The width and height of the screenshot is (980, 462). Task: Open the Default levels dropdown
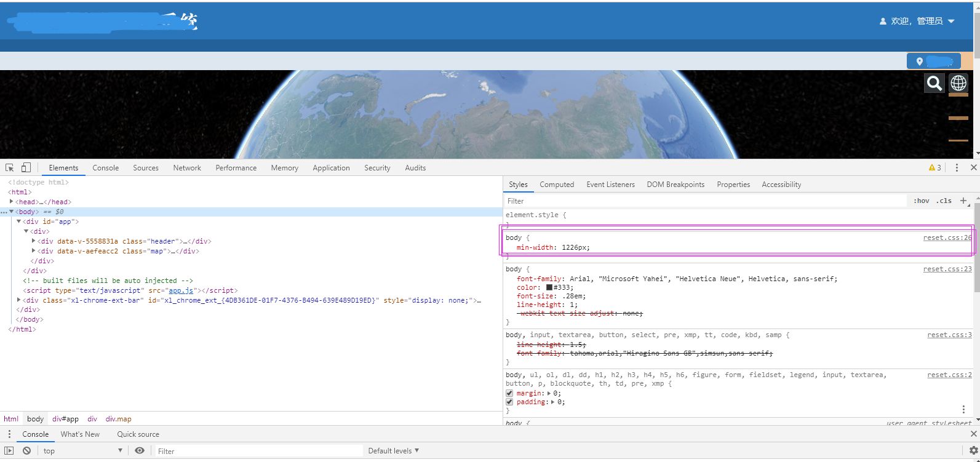click(x=394, y=450)
